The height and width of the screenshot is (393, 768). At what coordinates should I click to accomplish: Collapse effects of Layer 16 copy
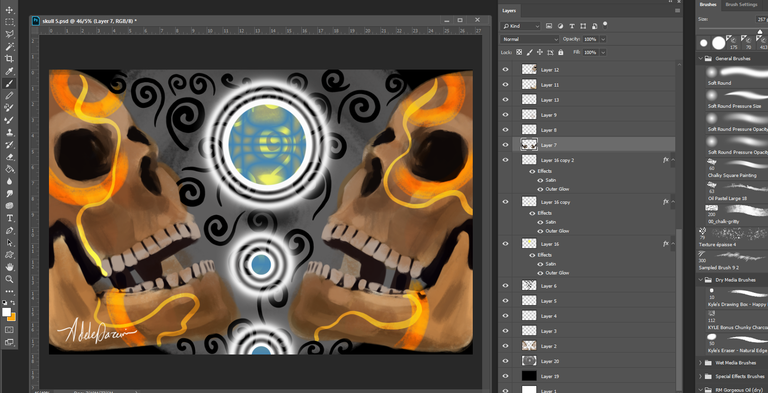(673, 202)
